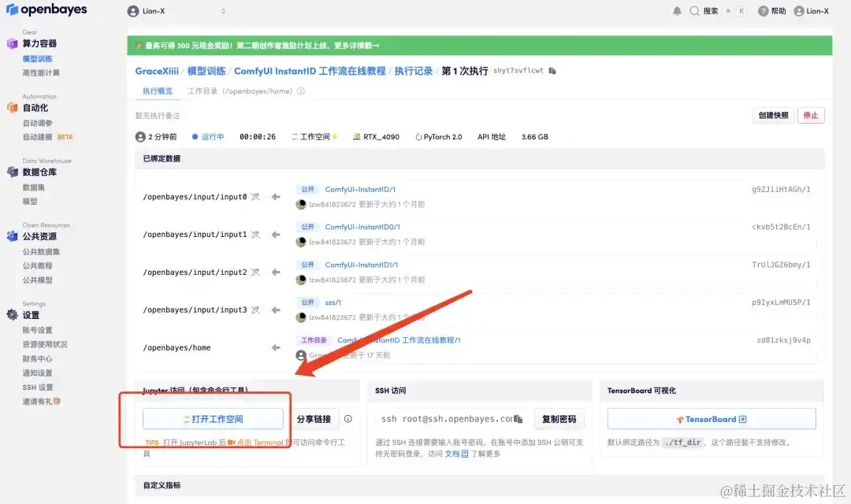Open SSH 设置 in the sidebar
The height and width of the screenshot is (504, 851).
(x=38, y=387)
